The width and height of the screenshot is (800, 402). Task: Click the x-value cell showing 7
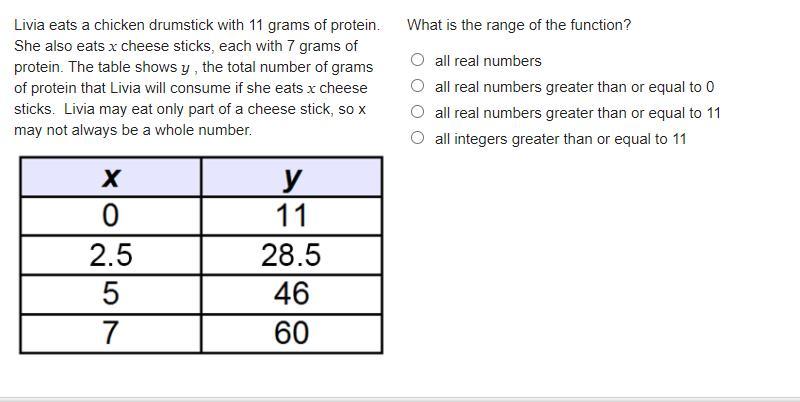pyautogui.click(x=111, y=334)
